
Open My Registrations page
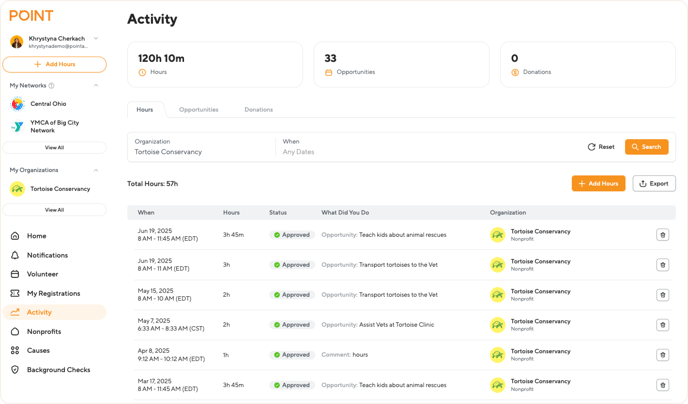pyautogui.click(x=54, y=293)
